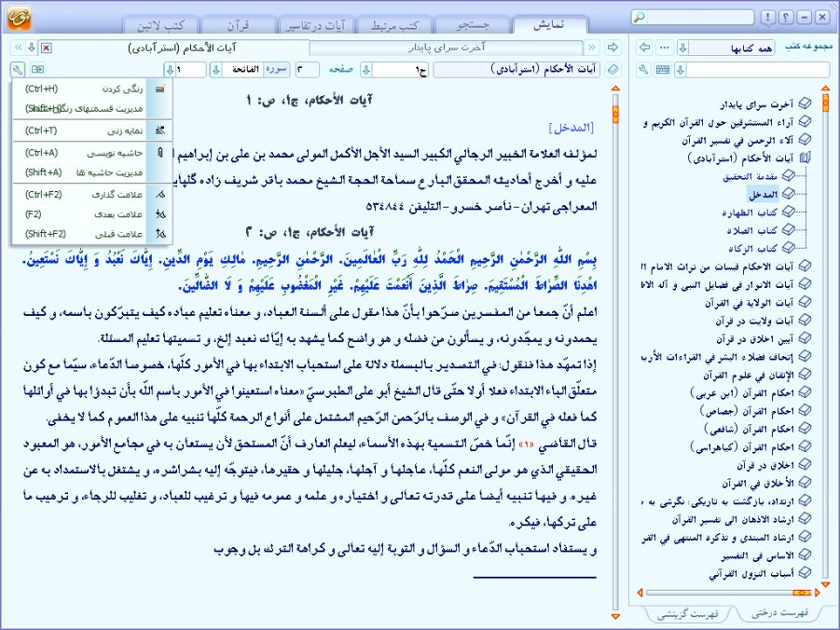Choose رنگی کردن from the tools menu

point(91,89)
